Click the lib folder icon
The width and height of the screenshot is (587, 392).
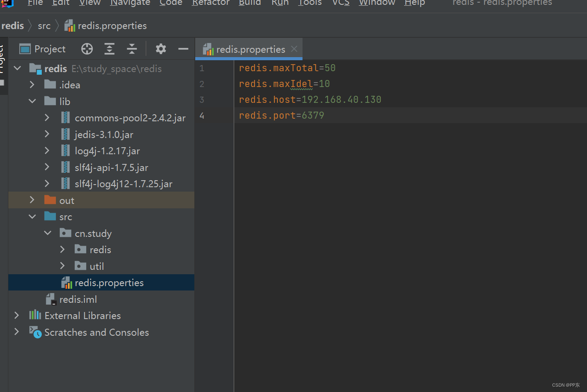[x=50, y=101]
